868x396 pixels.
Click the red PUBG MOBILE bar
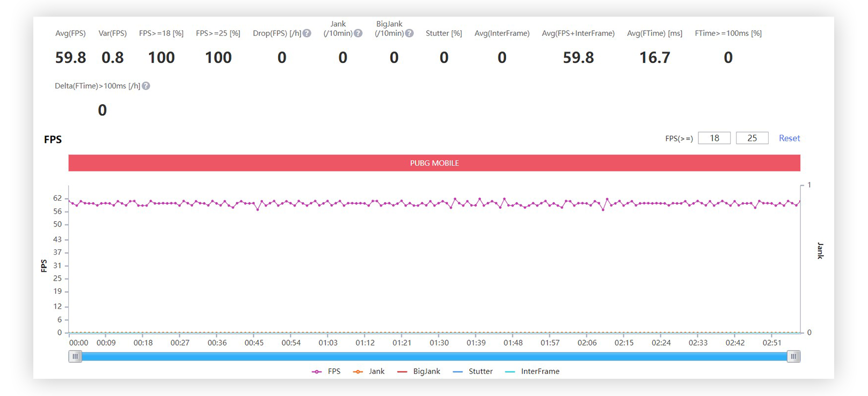[x=434, y=163]
